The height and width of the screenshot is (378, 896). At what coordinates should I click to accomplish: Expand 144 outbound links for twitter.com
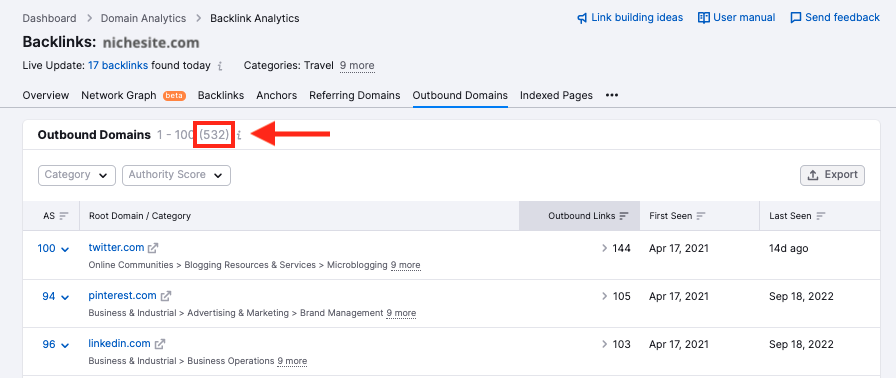[617, 248]
